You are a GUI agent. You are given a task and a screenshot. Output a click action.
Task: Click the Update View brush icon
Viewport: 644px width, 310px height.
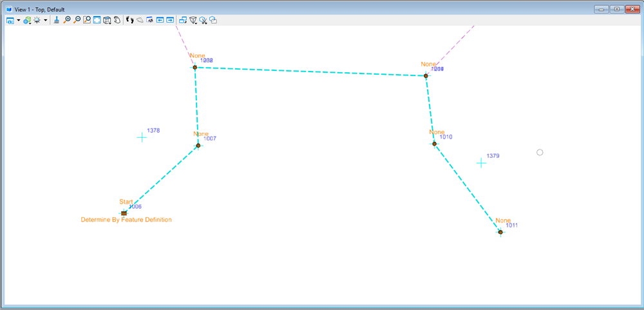[57, 20]
